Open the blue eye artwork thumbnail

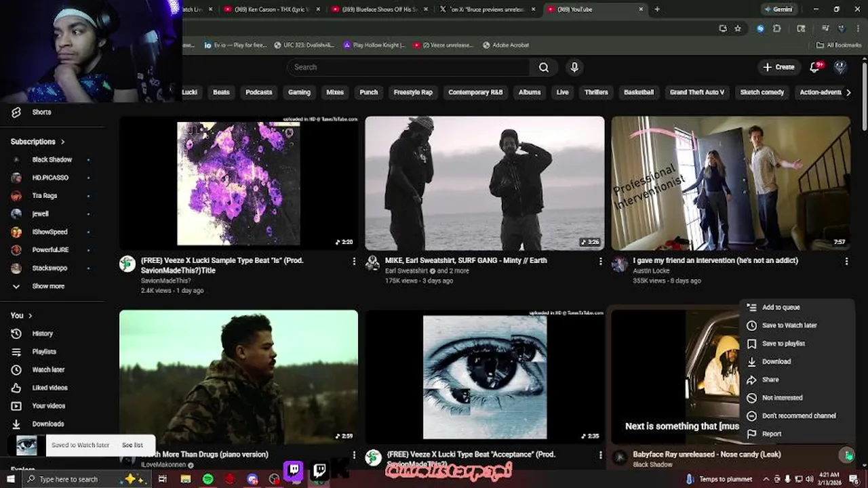point(485,377)
